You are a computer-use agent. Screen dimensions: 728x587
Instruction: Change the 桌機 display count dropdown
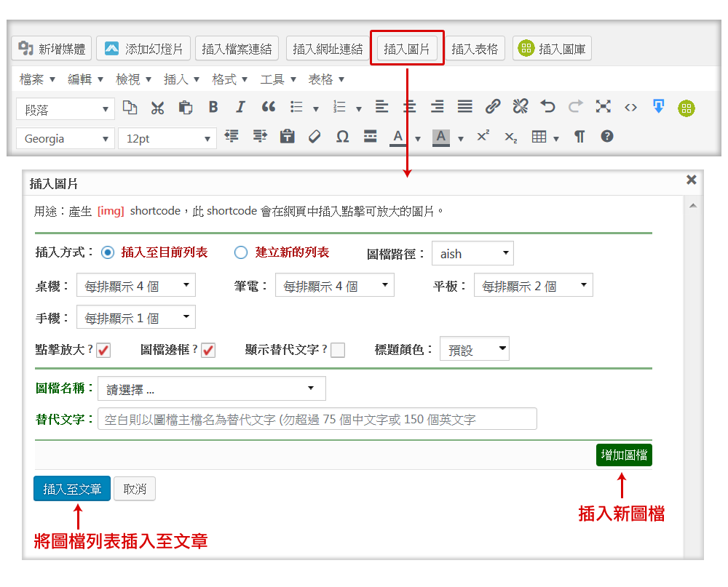pyautogui.click(x=135, y=286)
